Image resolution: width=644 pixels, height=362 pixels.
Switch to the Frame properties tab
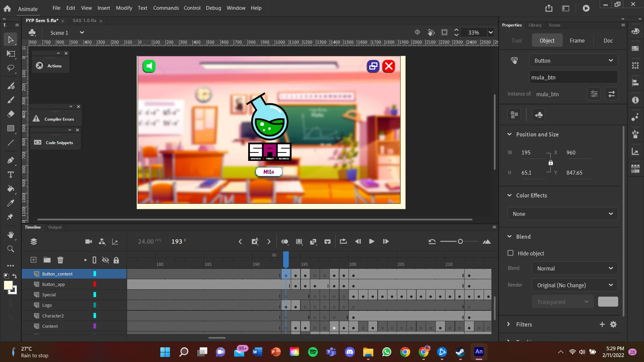(x=577, y=41)
